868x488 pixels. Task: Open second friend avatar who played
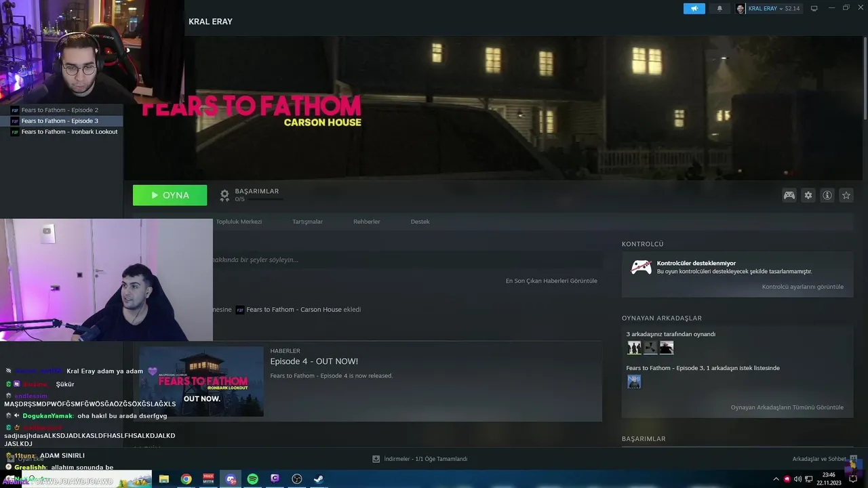pyautogui.click(x=650, y=348)
